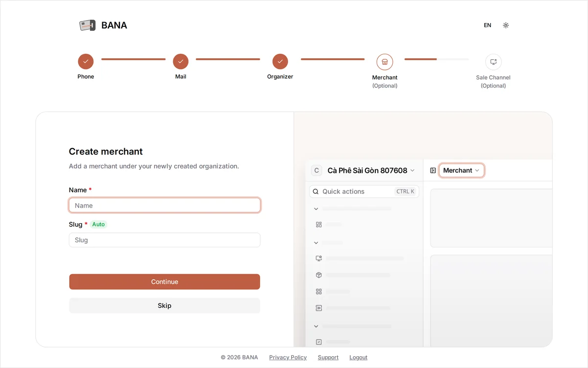The height and width of the screenshot is (368, 588).
Task: Select the completed Organizer step checkmark
Action: tap(280, 62)
